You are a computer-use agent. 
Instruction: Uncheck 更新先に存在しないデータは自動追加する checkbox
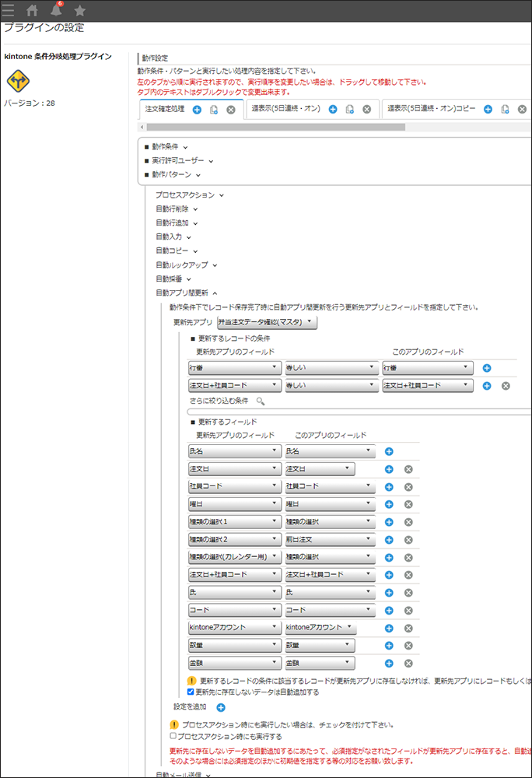[191, 692]
